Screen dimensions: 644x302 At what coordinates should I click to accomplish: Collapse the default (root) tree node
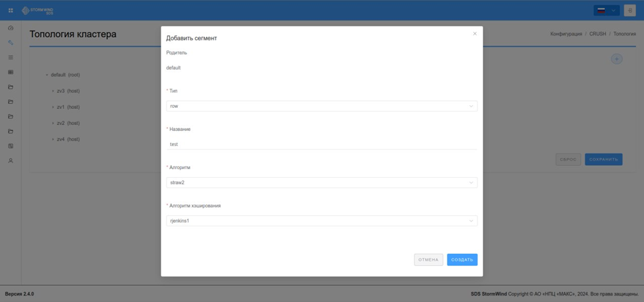(47, 75)
